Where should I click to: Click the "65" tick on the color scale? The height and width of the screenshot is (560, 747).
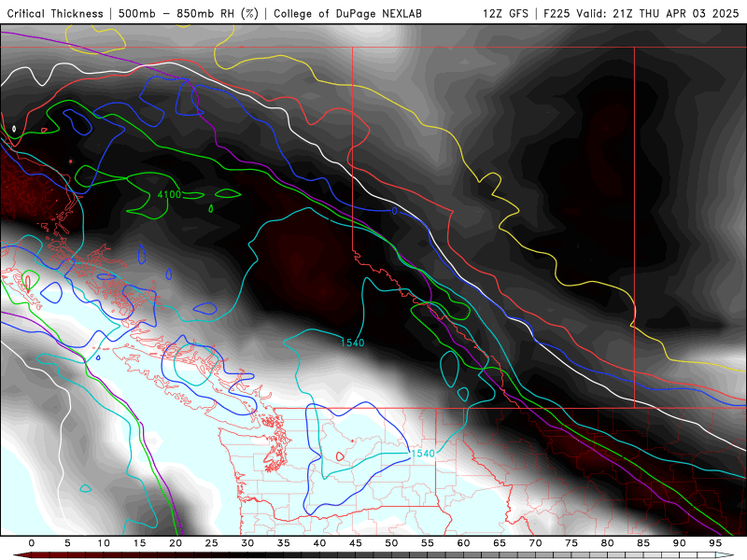(500, 543)
